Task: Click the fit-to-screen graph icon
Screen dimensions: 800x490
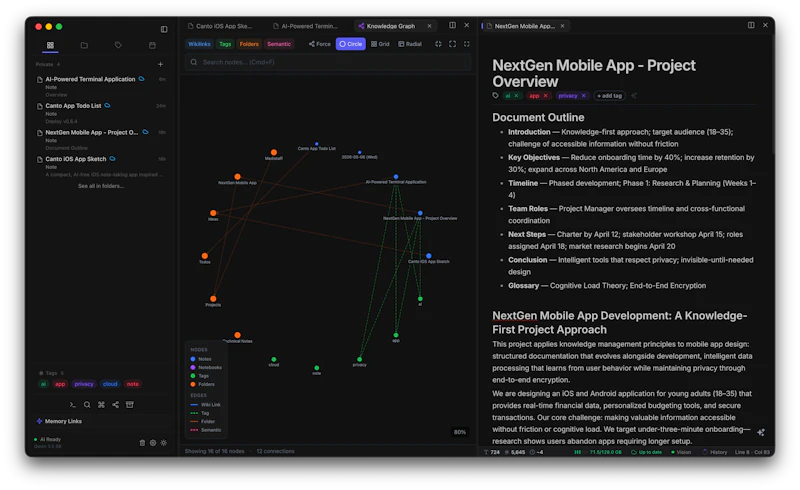Action: pos(453,44)
